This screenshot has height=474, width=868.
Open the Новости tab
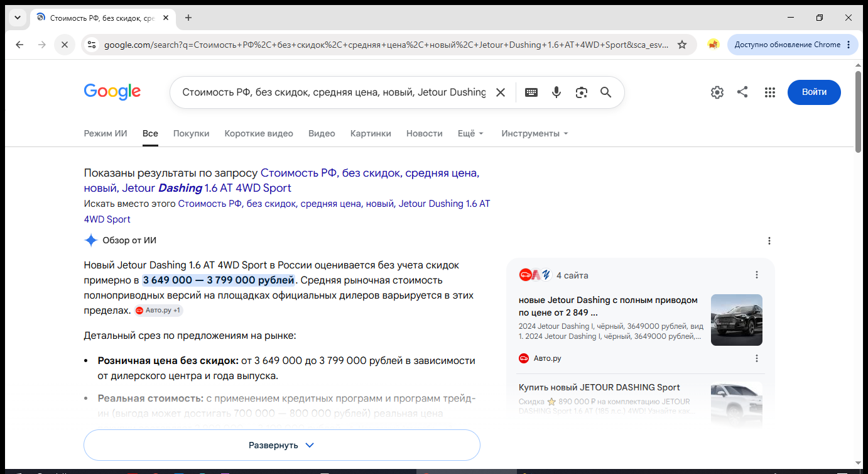[425, 133]
